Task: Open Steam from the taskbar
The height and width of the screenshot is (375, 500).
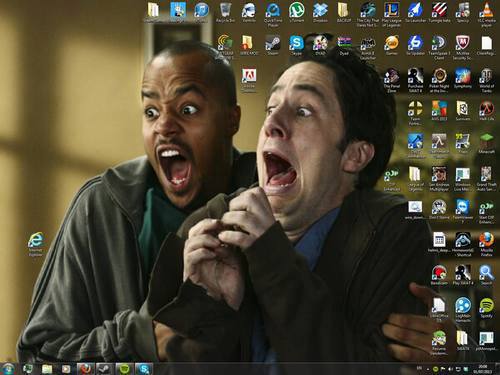Action: [x=104, y=369]
